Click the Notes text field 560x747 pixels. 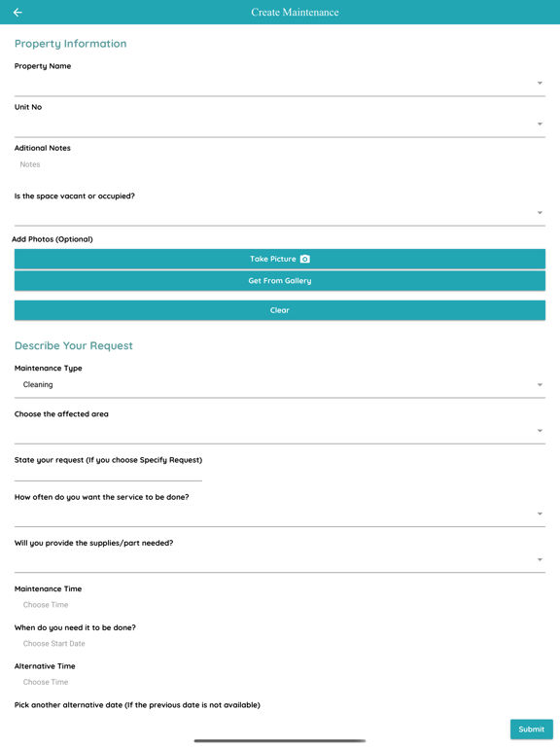280,164
